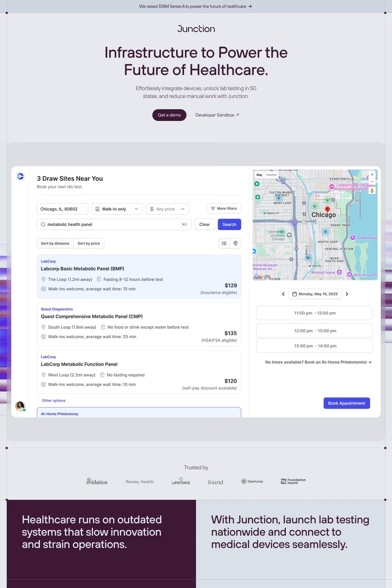Open the Walk-in only dropdown

117,209
